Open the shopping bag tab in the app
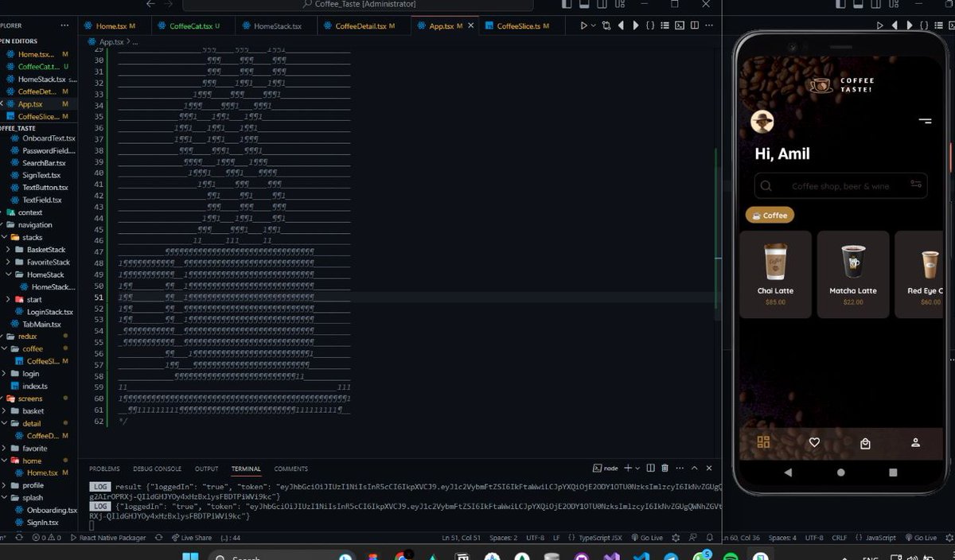Image resolution: width=955 pixels, height=560 pixels. [865, 443]
